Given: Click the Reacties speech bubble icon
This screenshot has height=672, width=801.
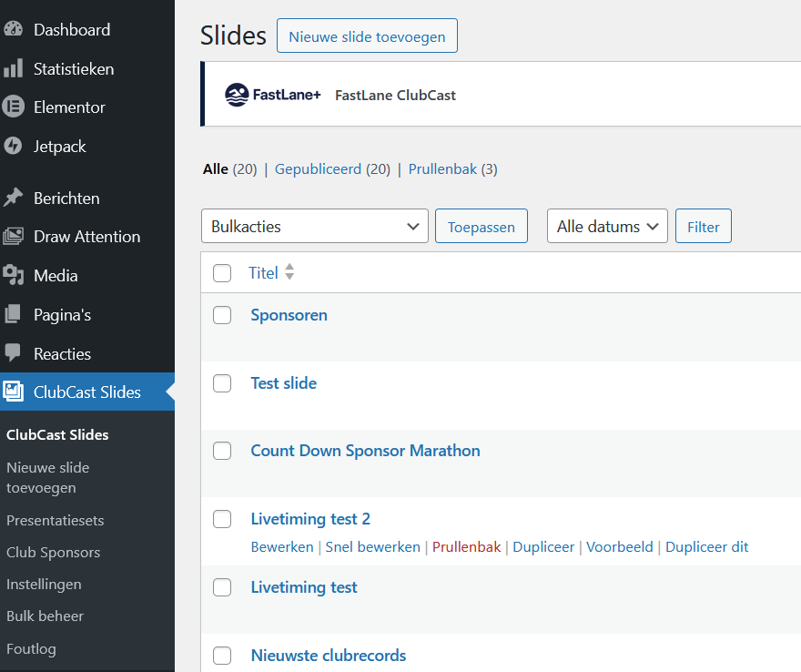Looking at the screenshot, I should point(14,353).
